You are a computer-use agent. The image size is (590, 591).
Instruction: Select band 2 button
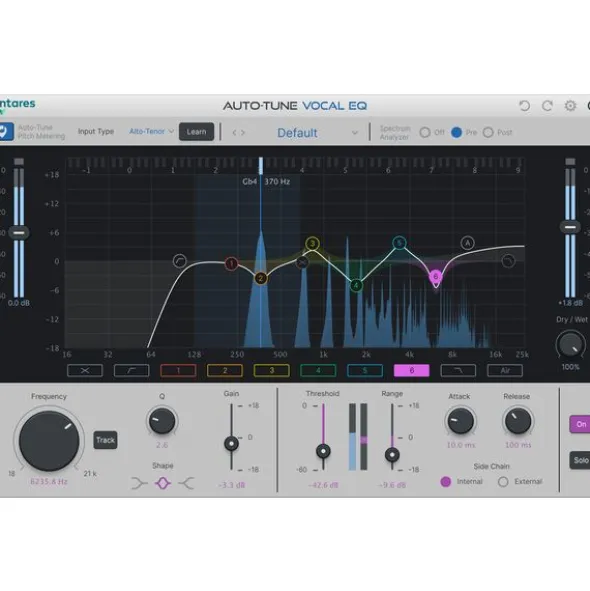(225, 371)
